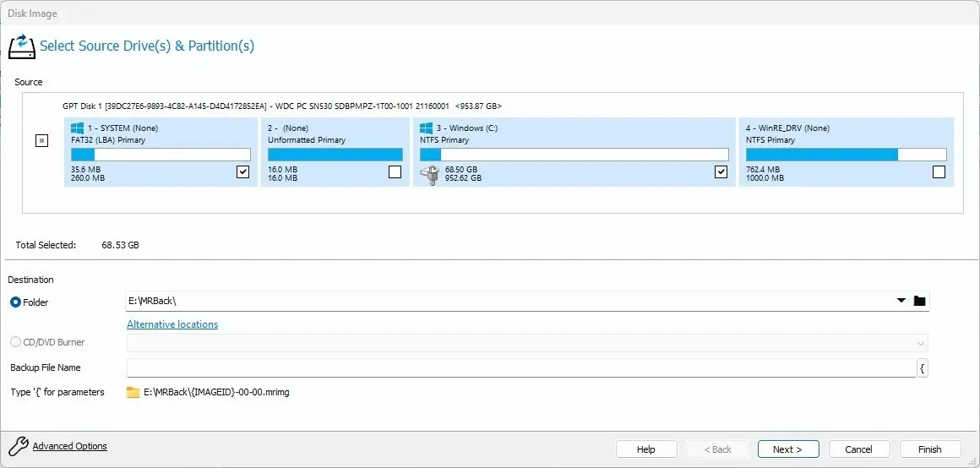Click the '2 - (None)' partition label
Viewport: 980px width, 468px height.
tap(288, 128)
